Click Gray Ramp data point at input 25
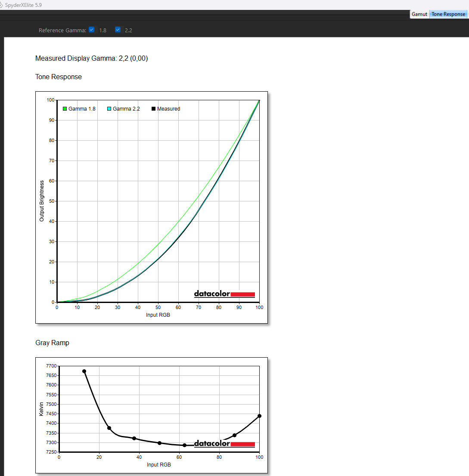The image size is (469, 476). click(x=109, y=428)
